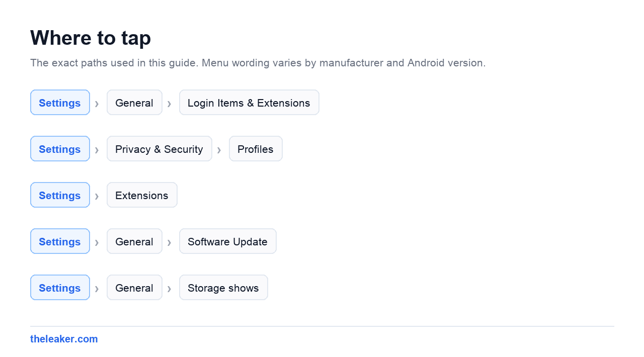Viewport: 644px width, 357px height.
Task: Select the Profiles chip
Action: (x=256, y=149)
